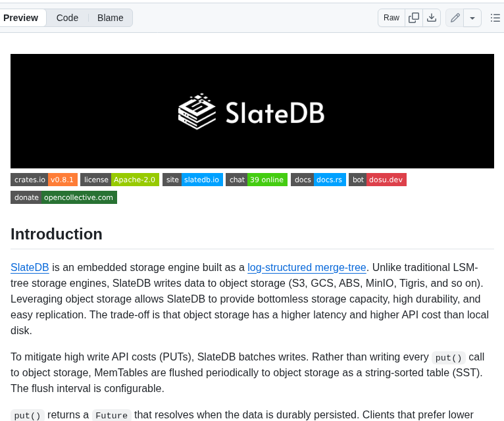The width and height of the screenshot is (504, 421).
Task: Click the inline Future code snippet
Action: click(x=112, y=415)
